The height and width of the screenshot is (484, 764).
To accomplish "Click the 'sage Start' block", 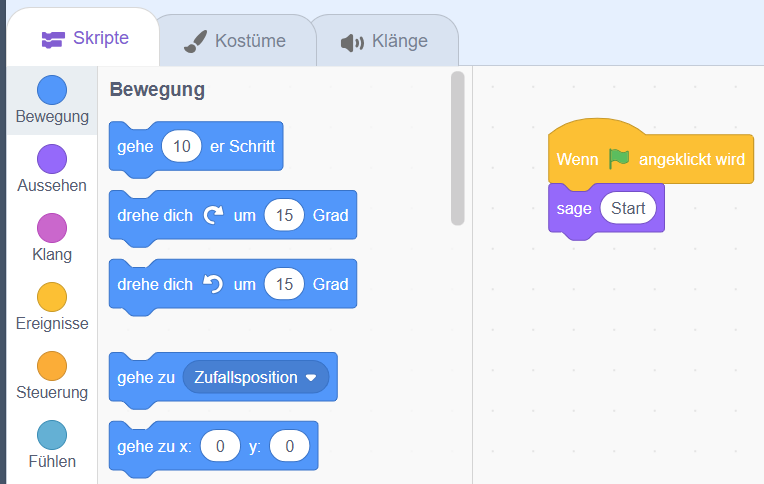I will tap(573, 209).
